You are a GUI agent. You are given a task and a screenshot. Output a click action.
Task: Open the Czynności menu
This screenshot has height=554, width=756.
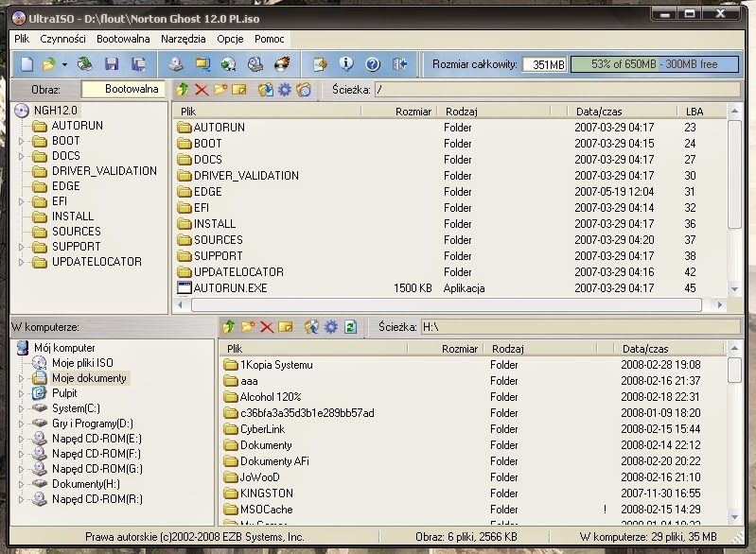pos(62,39)
